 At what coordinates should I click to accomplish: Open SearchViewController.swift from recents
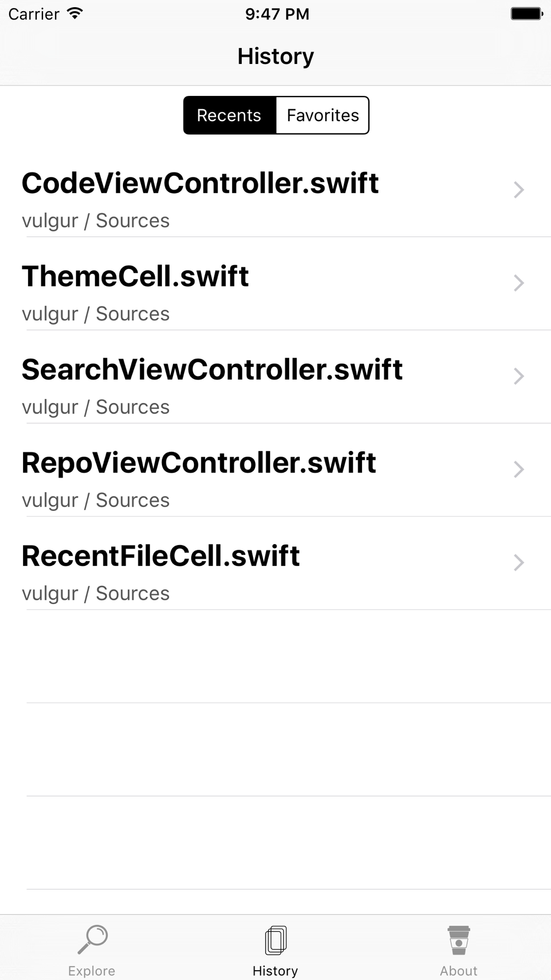coord(212,369)
